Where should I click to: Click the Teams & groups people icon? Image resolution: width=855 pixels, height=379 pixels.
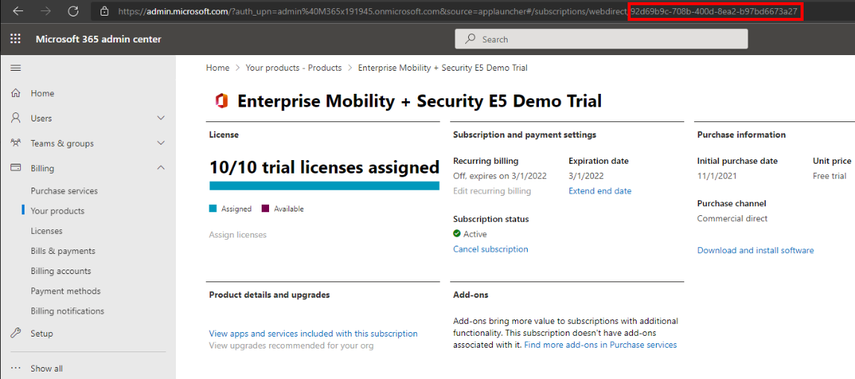pos(16,143)
